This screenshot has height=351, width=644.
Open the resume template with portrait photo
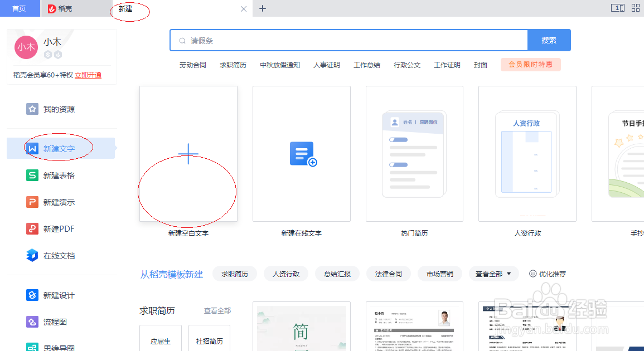(414, 326)
